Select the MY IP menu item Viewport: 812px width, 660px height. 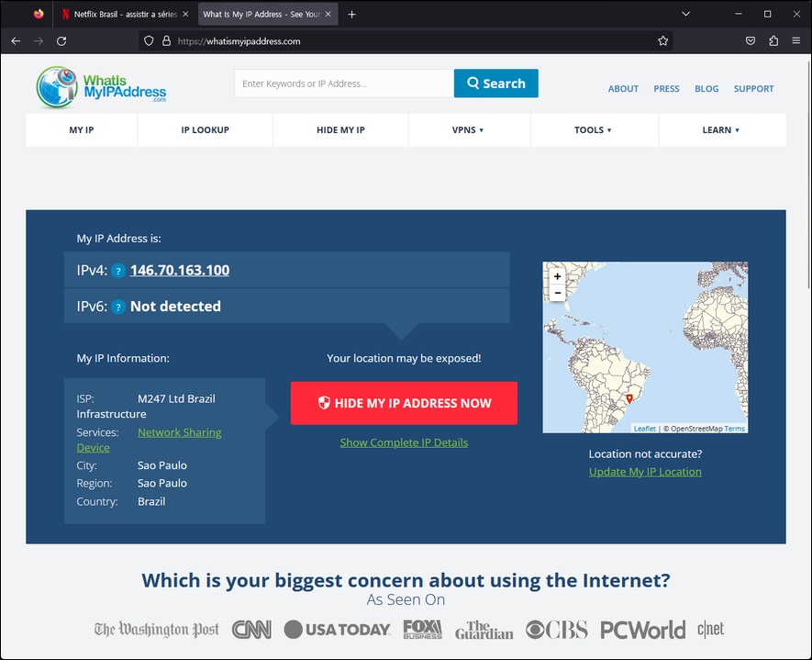pyautogui.click(x=82, y=130)
